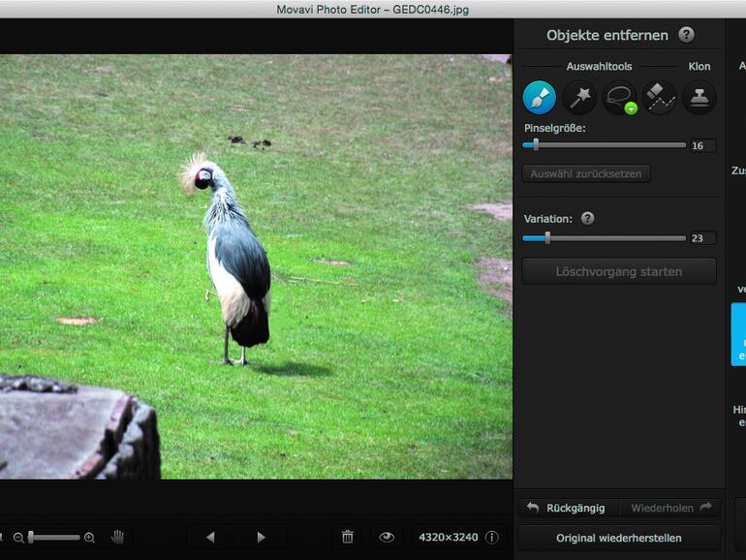The width and height of the screenshot is (746, 560).
Task: Open the Variation help tooltip
Action: tap(587, 218)
